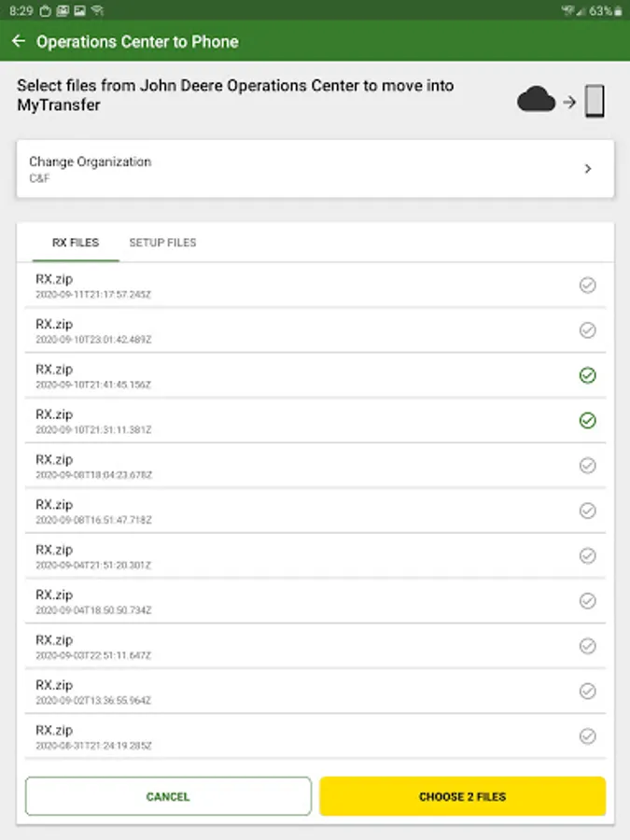This screenshot has width=630, height=840.
Task: Confirm with Choose 2 Files button
Action: pyautogui.click(x=462, y=797)
